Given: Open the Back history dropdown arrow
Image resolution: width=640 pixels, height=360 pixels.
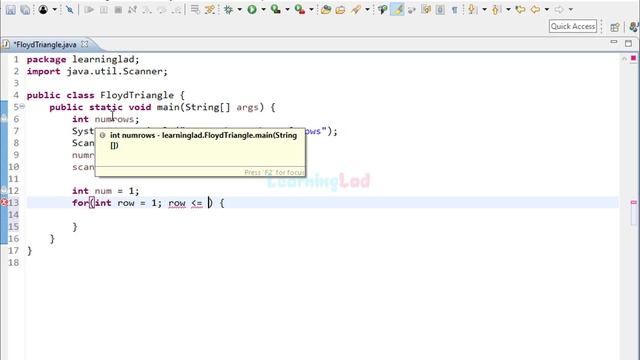Looking at the screenshot, I should point(547,9).
